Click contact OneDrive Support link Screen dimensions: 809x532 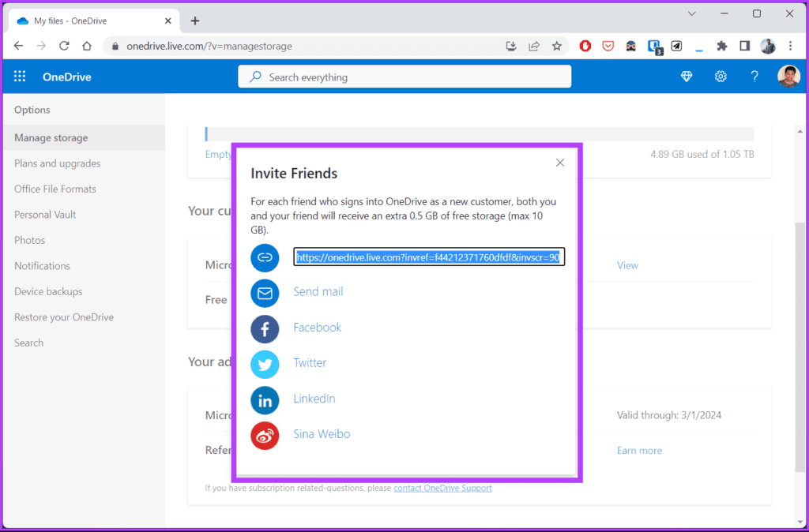[442, 488]
